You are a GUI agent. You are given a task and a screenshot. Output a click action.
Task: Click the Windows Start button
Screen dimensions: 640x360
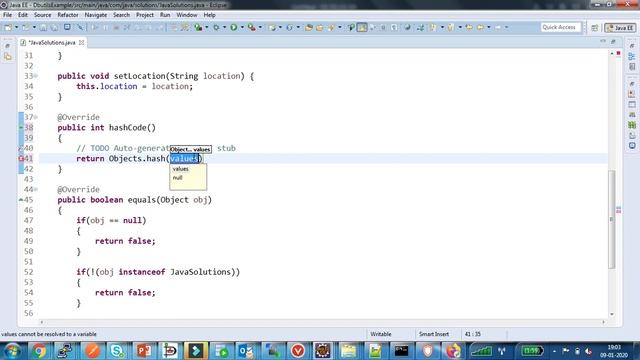tap(12, 351)
